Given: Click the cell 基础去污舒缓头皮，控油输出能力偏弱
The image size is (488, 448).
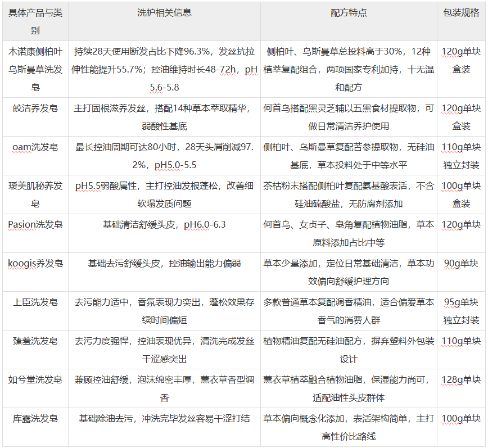Looking at the screenshot, I should click(164, 272).
